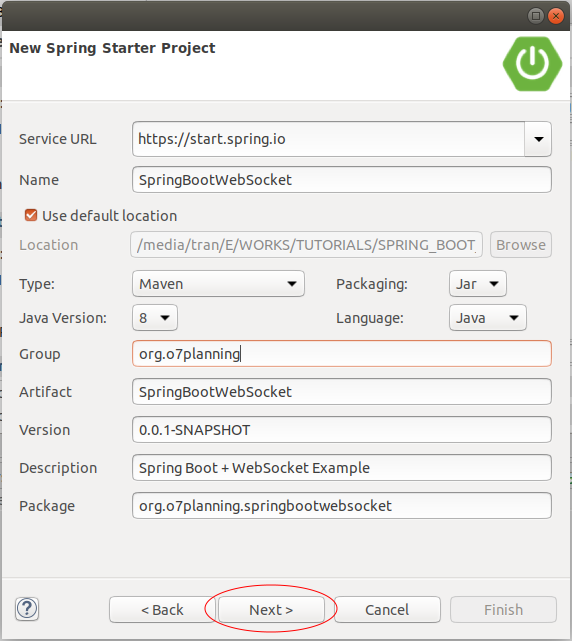Viewport: 572px width, 641px height.
Task: Click the maximize window button
Action: click(536, 16)
